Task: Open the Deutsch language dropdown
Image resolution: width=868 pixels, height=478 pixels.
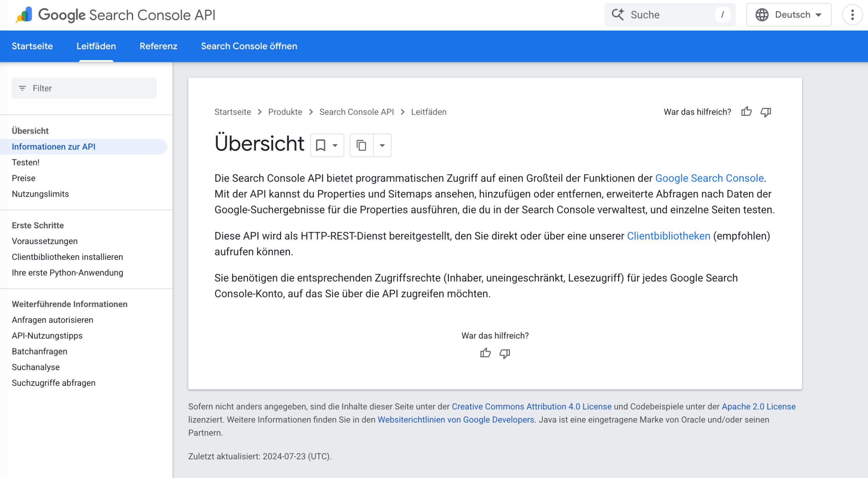Action: pyautogui.click(x=789, y=15)
